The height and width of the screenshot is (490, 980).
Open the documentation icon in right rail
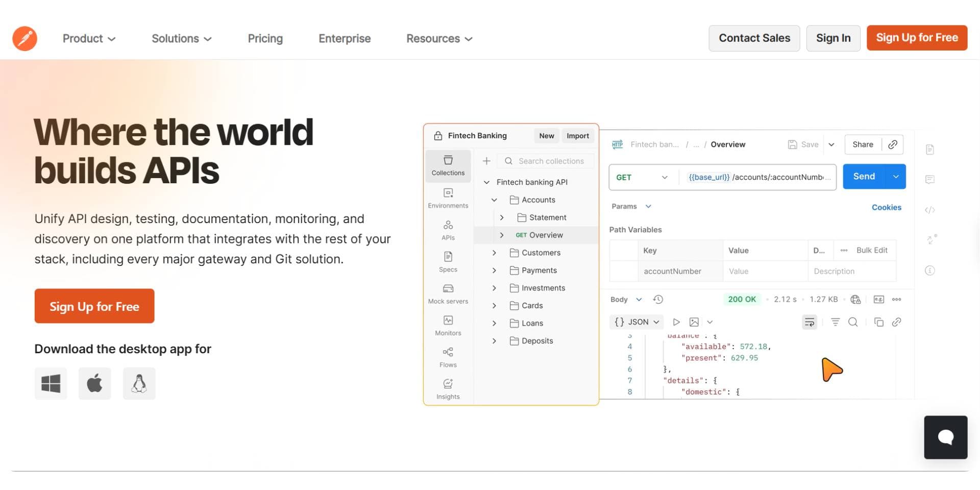[929, 150]
